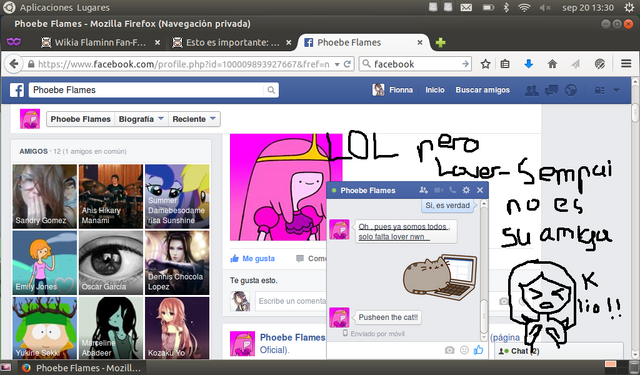The image size is (640, 375).
Task: Open the system settings gear menu
Action: point(629,7)
